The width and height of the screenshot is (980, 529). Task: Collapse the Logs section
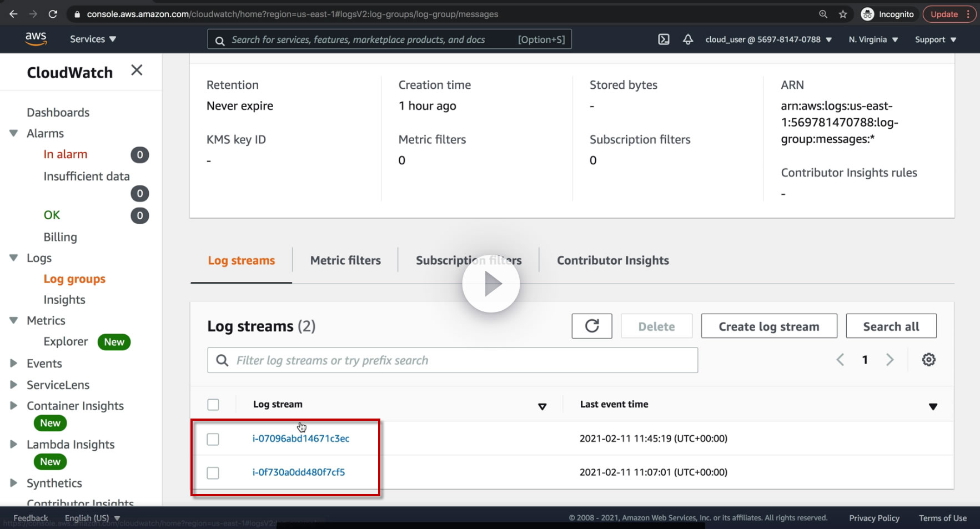click(x=14, y=258)
